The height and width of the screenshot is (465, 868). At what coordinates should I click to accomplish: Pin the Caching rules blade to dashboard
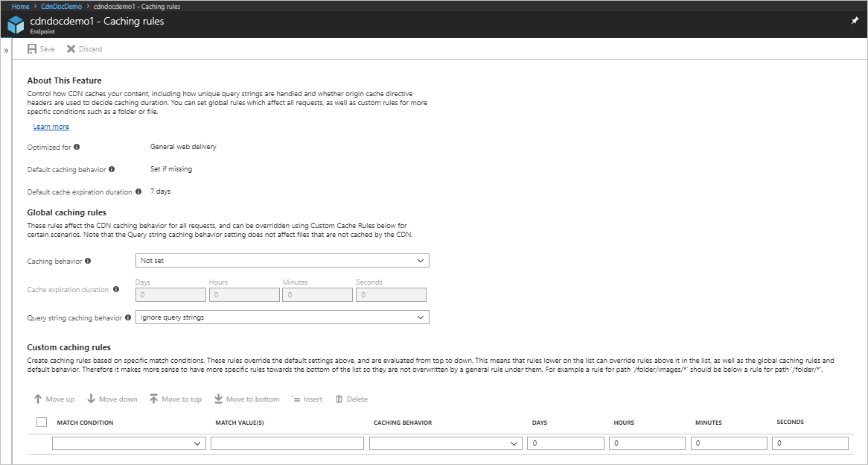(854, 21)
